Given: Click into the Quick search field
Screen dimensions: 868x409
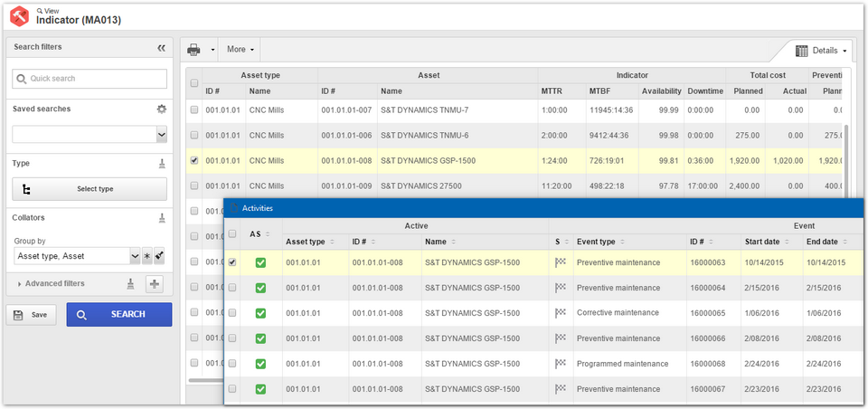Looking at the screenshot, I should click(x=90, y=79).
